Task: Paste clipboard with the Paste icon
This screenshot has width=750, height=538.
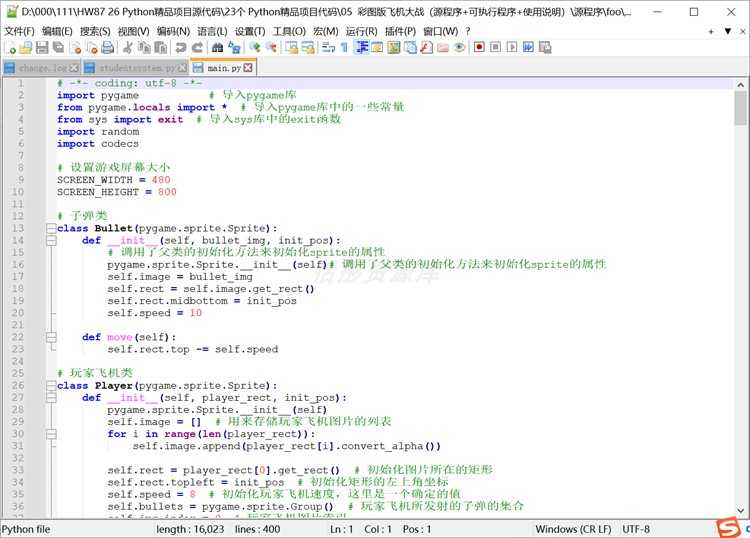Action: click(161, 47)
